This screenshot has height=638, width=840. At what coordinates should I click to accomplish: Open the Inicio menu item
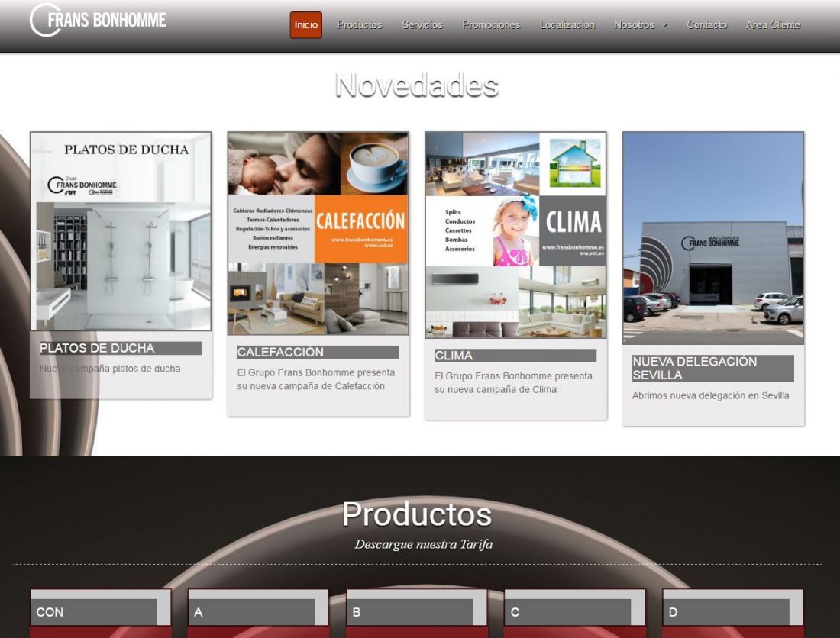[306, 25]
